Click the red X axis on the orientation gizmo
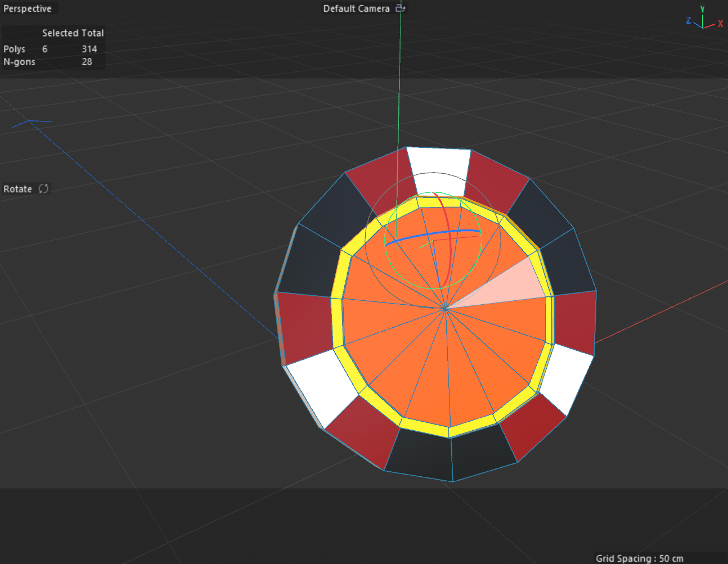 coord(720,24)
